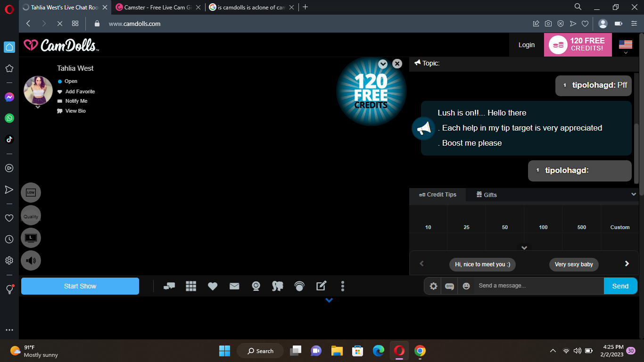This screenshot has height=362, width=644.
Task: Click the DM icon in chat bar
Action: (x=449, y=286)
